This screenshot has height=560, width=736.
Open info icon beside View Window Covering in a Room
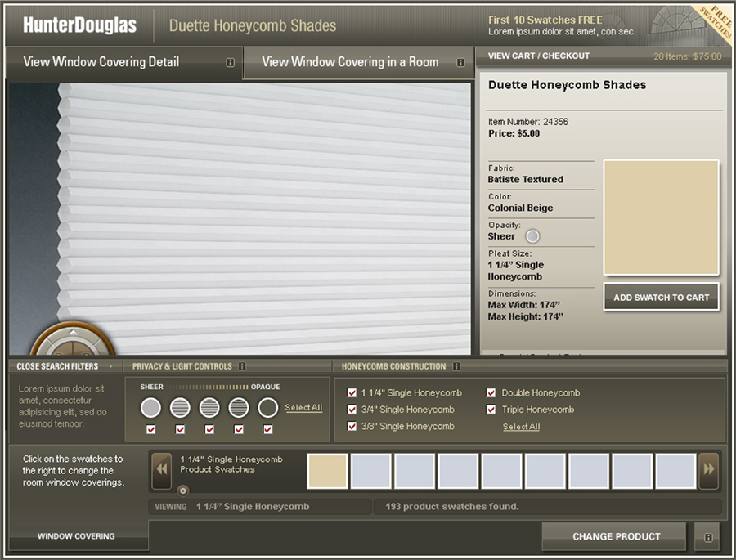[x=460, y=62]
